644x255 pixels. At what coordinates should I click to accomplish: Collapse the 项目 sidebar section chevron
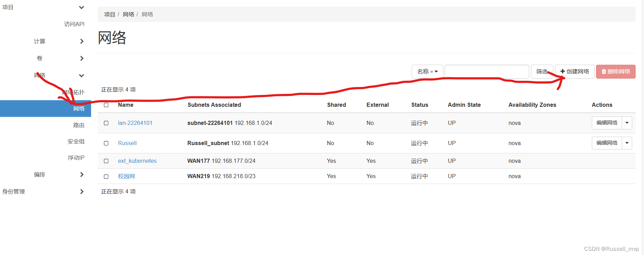81,7
